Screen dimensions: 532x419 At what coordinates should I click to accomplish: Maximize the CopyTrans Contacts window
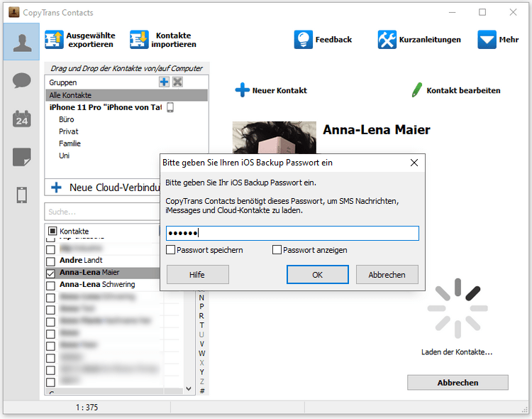482,12
